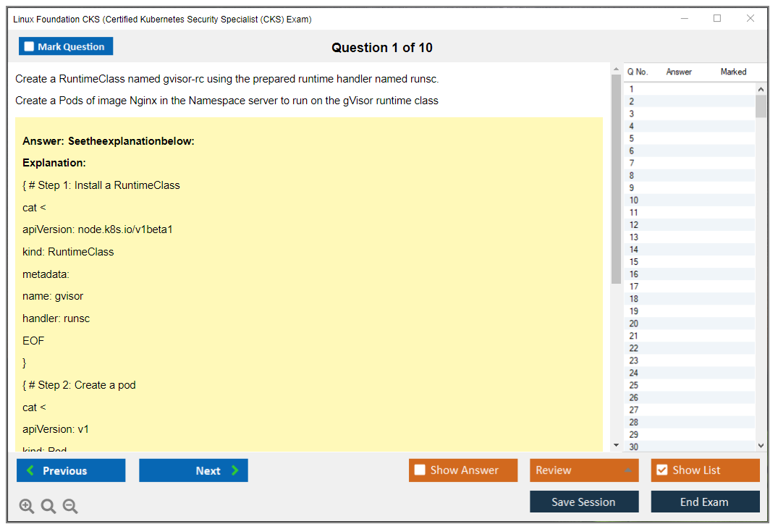Screen dimensions: 778x532
Task: Click the zoom out magnifier icon
Action: pos(70,506)
